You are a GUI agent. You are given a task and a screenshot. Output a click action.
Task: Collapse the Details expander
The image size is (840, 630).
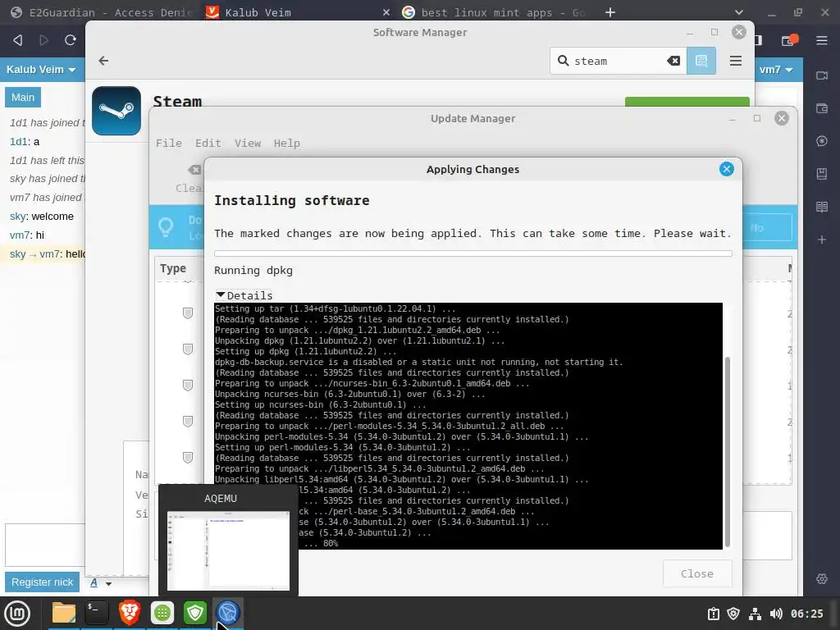tap(244, 295)
